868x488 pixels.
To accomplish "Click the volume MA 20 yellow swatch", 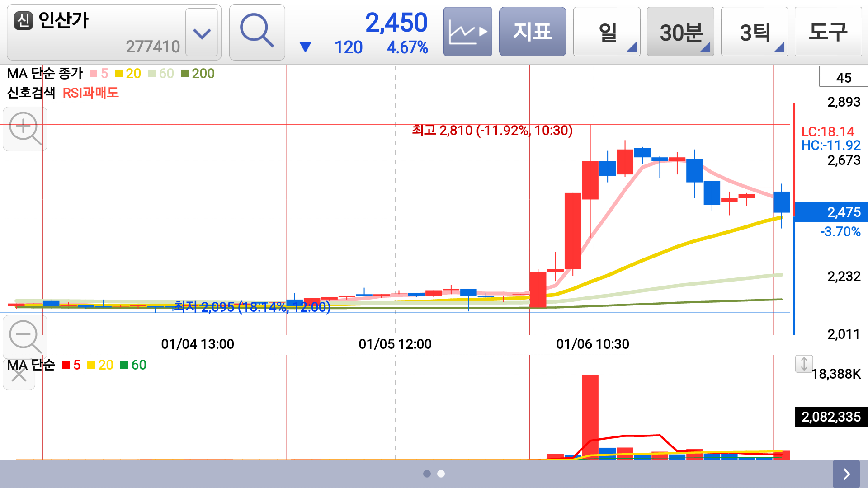I will [91, 365].
